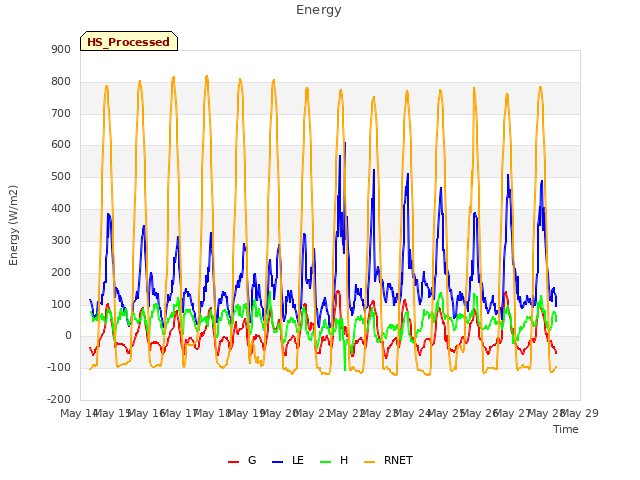Click the 700 y-axis tick label
640x480 pixels.
pos(61,113)
